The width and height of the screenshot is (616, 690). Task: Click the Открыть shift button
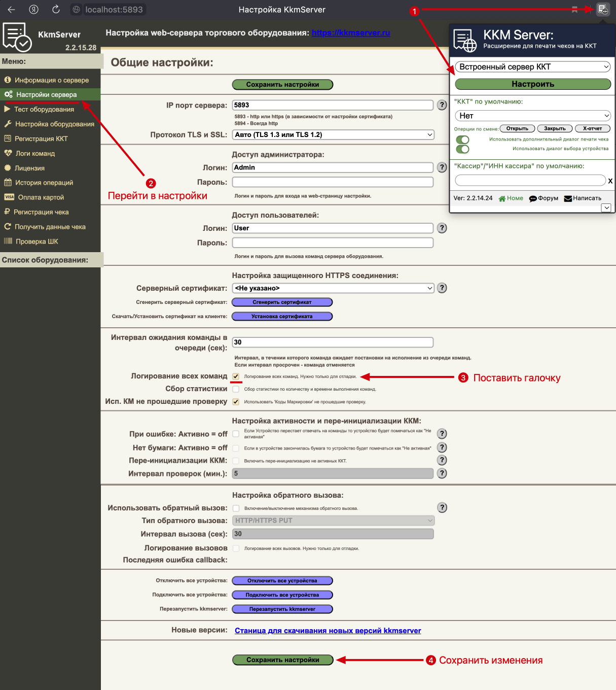[x=517, y=129]
